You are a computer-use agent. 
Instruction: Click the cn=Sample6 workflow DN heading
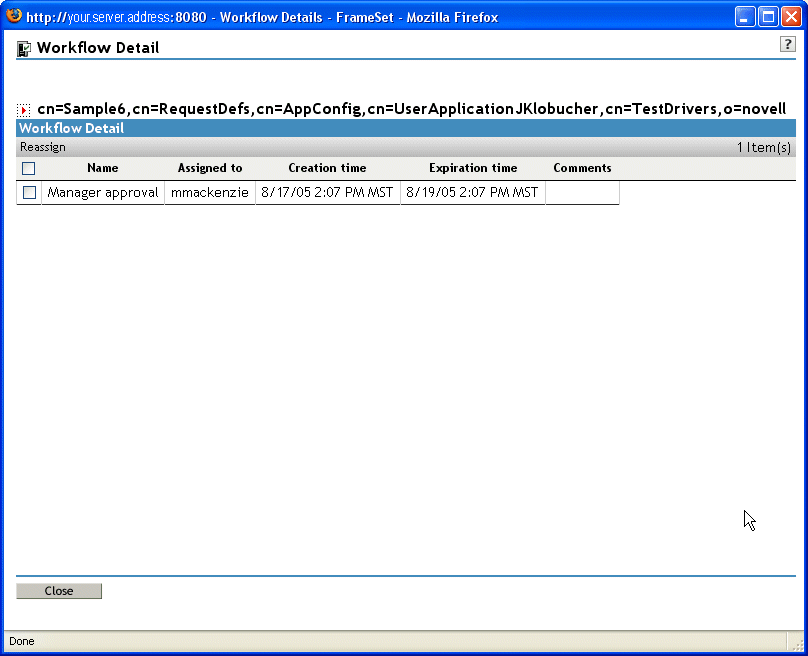pyautogui.click(x=412, y=109)
